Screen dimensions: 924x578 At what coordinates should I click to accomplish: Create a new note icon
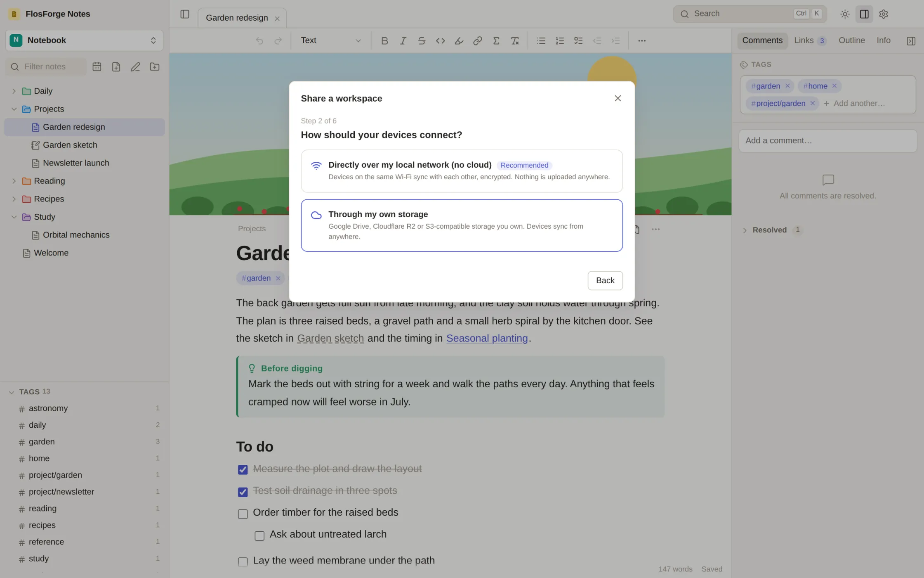(116, 66)
